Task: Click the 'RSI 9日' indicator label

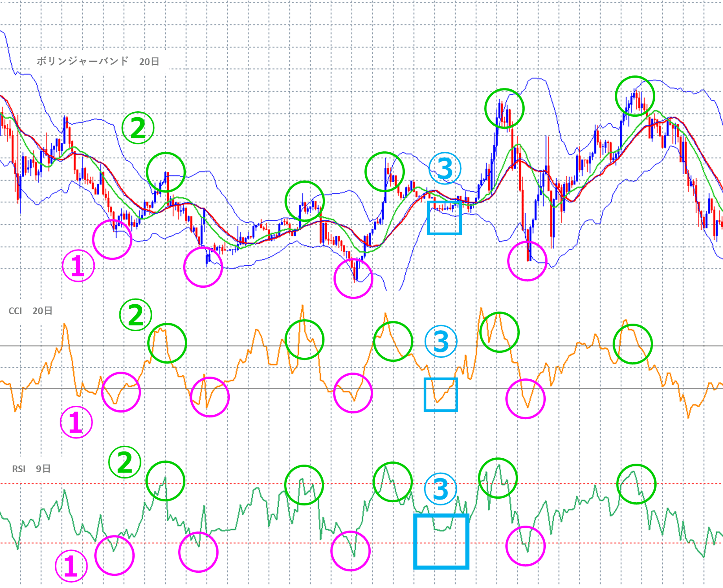Action: (x=31, y=469)
